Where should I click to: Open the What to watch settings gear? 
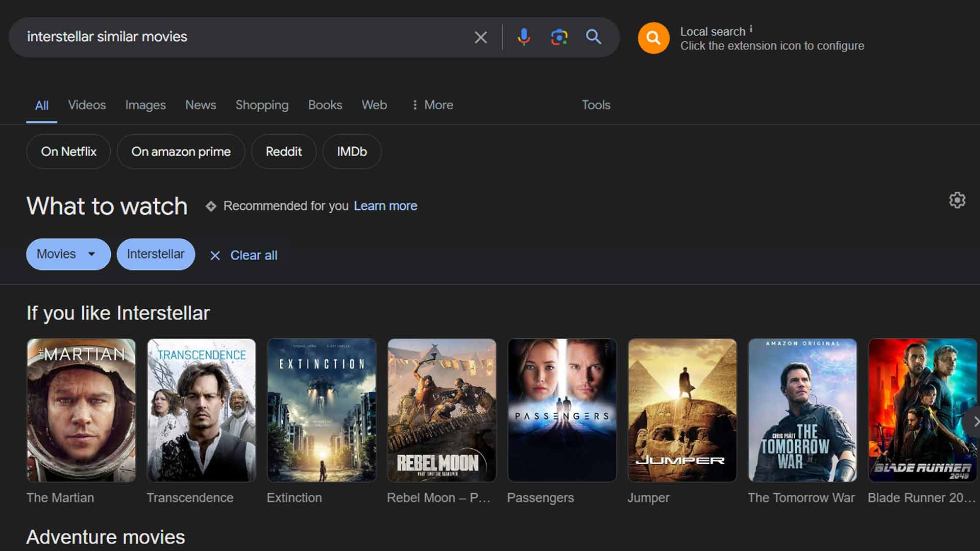[x=957, y=200]
